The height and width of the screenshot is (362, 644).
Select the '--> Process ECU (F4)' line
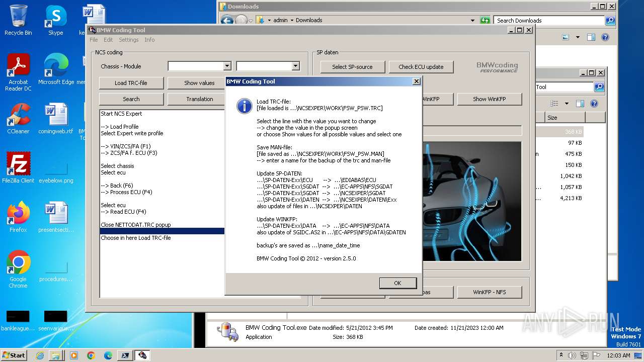126,192
